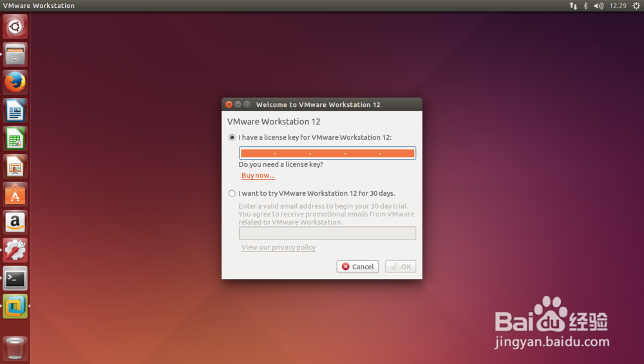Open LibreOffice Impress from the dock
Viewport: 644px width, 364px height.
coord(15,166)
